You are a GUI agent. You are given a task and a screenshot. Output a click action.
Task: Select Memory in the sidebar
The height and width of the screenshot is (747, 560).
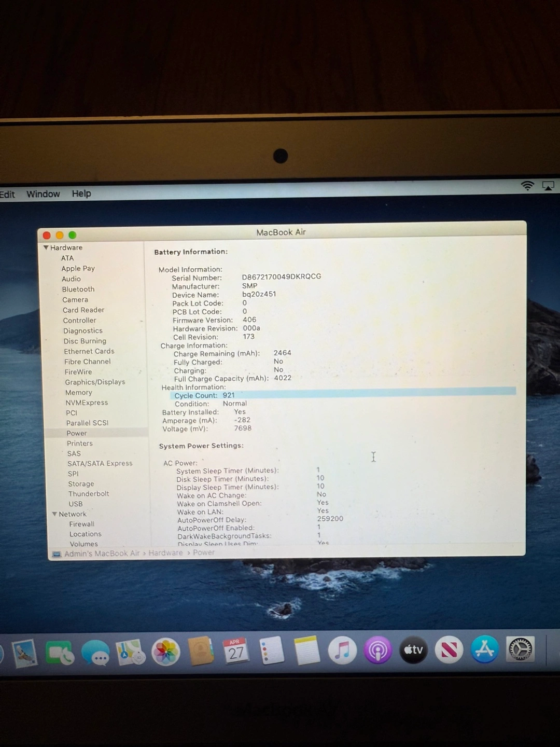click(79, 393)
